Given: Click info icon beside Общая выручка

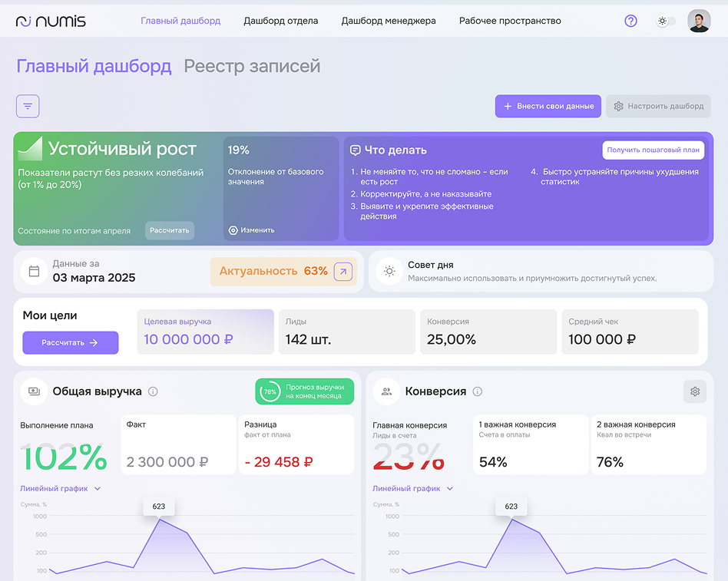Looking at the screenshot, I should 153,391.
